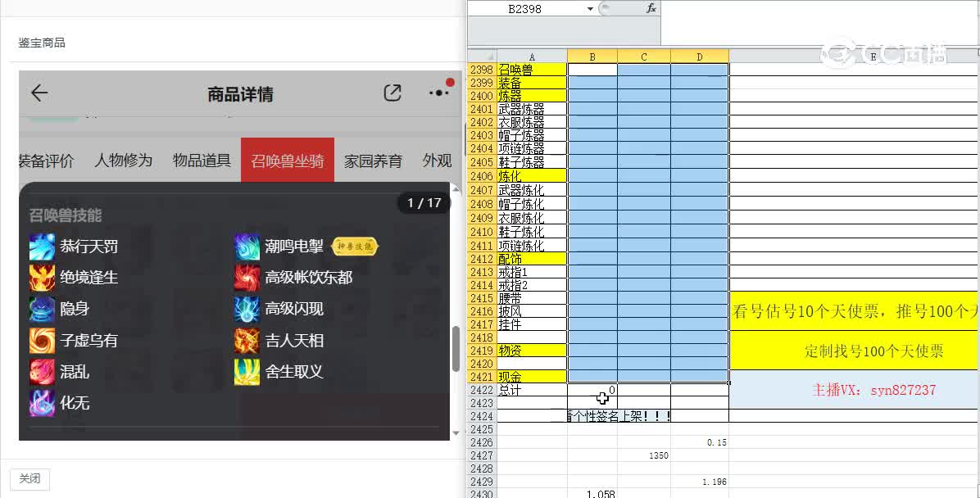Click the 恭行天罚 skill icon
The height and width of the screenshot is (498, 980).
coord(42,247)
